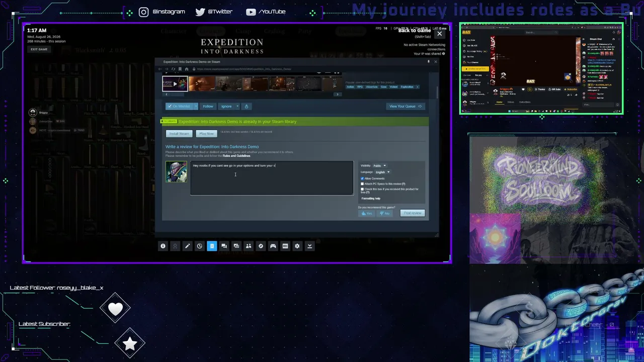Click the Install Steam button
This screenshot has width=644, height=362.
179,134
